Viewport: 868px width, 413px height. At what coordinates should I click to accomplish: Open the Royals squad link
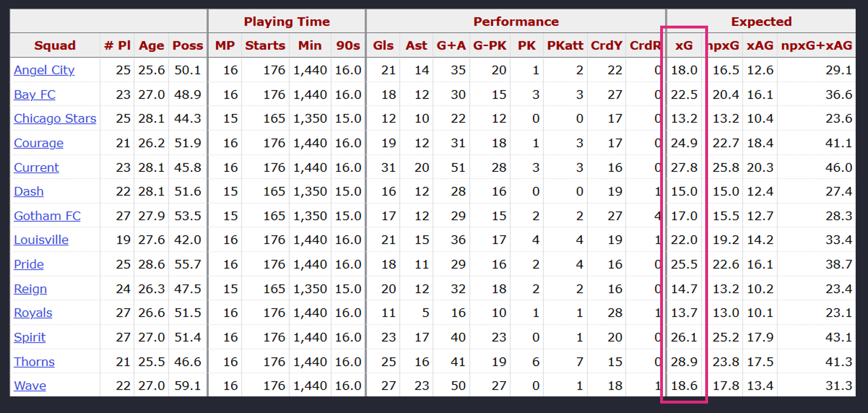tap(33, 313)
